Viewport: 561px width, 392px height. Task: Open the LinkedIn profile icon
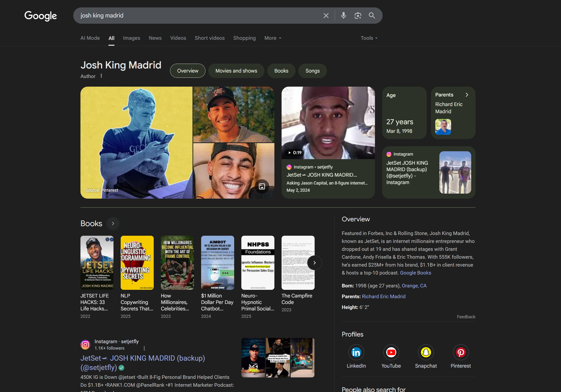[x=356, y=352]
